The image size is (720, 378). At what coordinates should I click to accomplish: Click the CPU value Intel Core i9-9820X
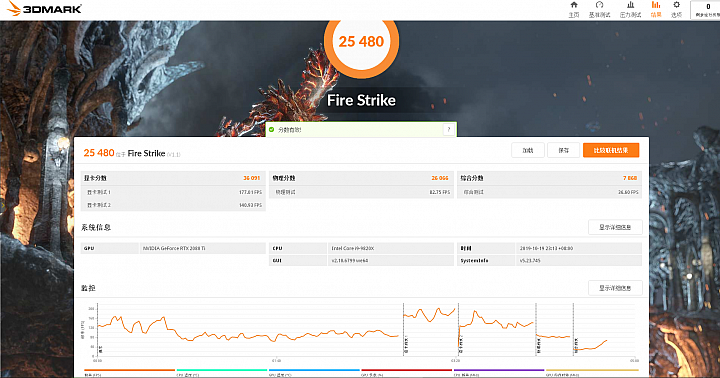pyautogui.click(x=353, y=248)
